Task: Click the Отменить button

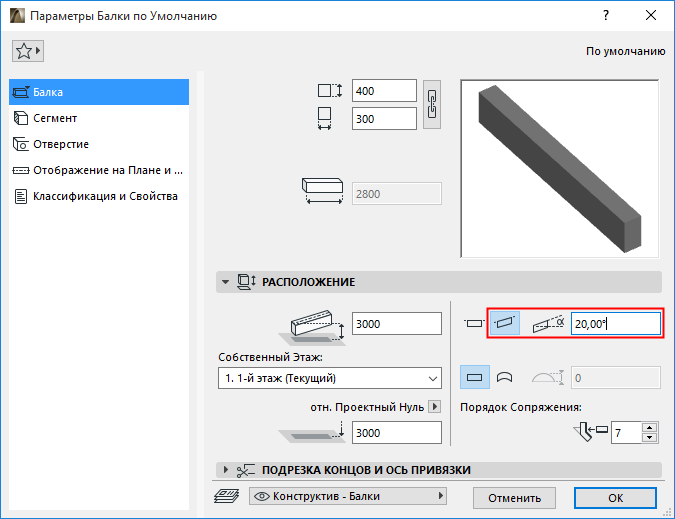Action: (x=514, y=498)
